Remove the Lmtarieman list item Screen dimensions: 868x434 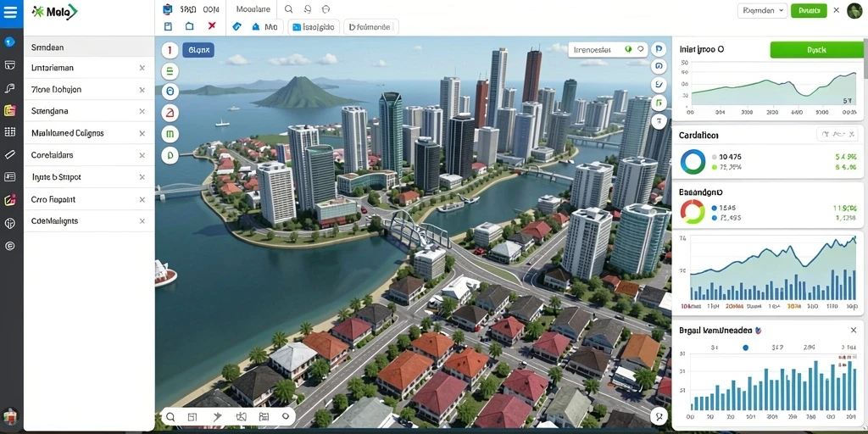point(142,68)
